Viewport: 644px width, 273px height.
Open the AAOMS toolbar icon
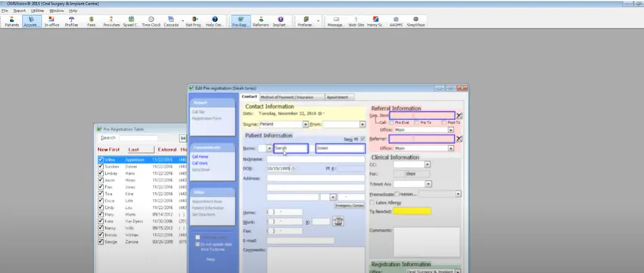point(396,21)
